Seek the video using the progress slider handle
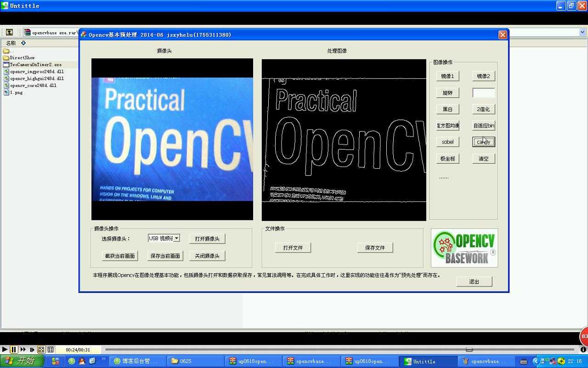588x368 pixels. click(x=469, y=350)
